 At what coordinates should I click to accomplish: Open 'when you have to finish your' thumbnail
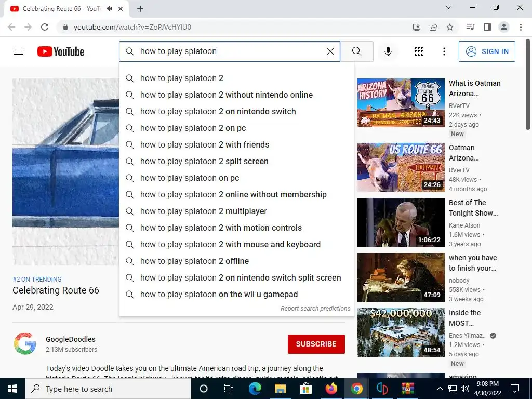(x=401, y=277)
